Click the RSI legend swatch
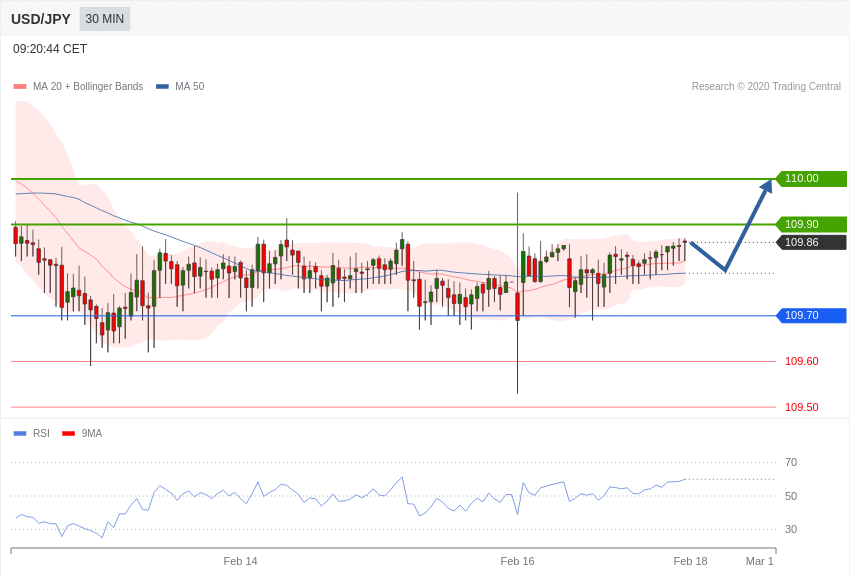 [20, 433]
